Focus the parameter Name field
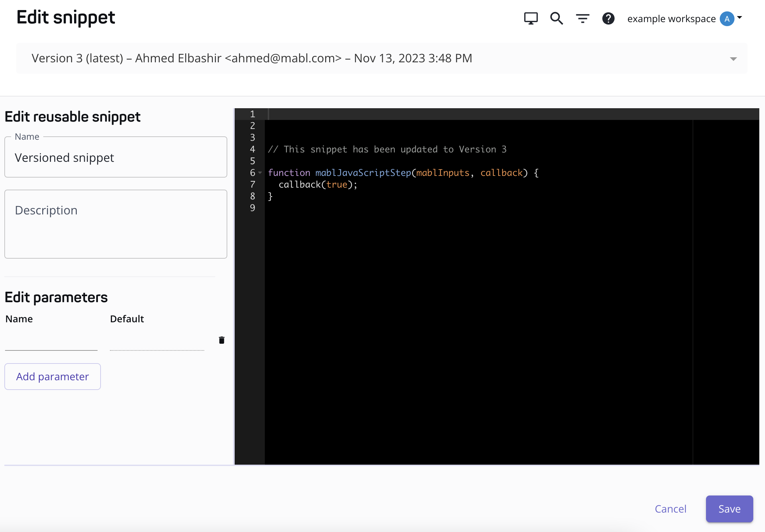Screen dimensions: 765x532 click(x=51, y=342)
